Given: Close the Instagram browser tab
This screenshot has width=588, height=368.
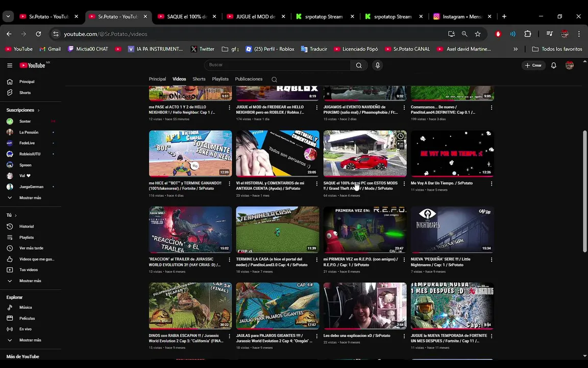Looking at the screenshot, I should pos(489,16).
